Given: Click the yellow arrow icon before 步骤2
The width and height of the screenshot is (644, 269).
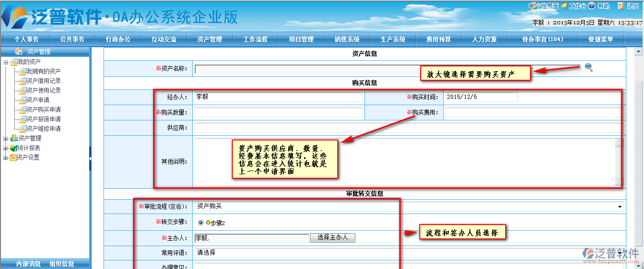Looking at the screenshot, I should point(208,223).
